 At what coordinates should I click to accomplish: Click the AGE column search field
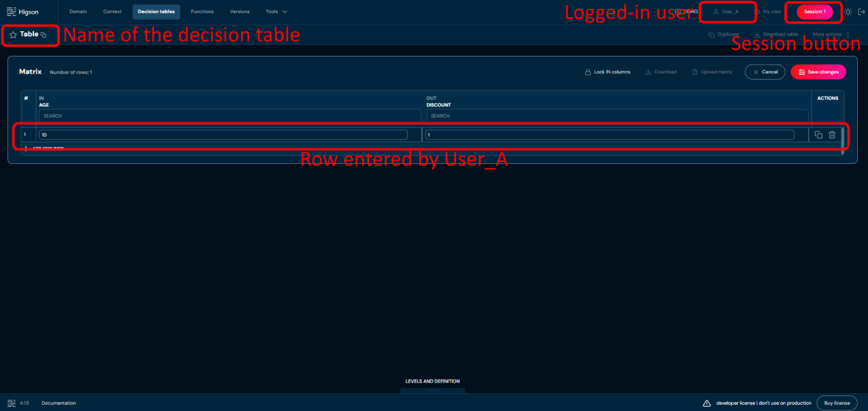[229, 116]
